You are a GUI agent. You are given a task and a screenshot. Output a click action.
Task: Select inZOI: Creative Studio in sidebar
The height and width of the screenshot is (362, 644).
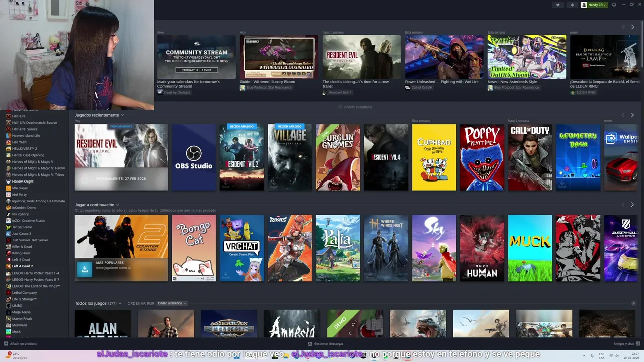pyautogui.click(x=28, y=221)
